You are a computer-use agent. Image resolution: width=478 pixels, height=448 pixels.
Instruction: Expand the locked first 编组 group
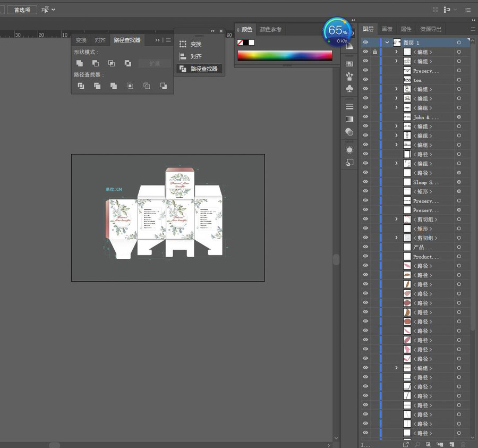click(x=396, y=52)
